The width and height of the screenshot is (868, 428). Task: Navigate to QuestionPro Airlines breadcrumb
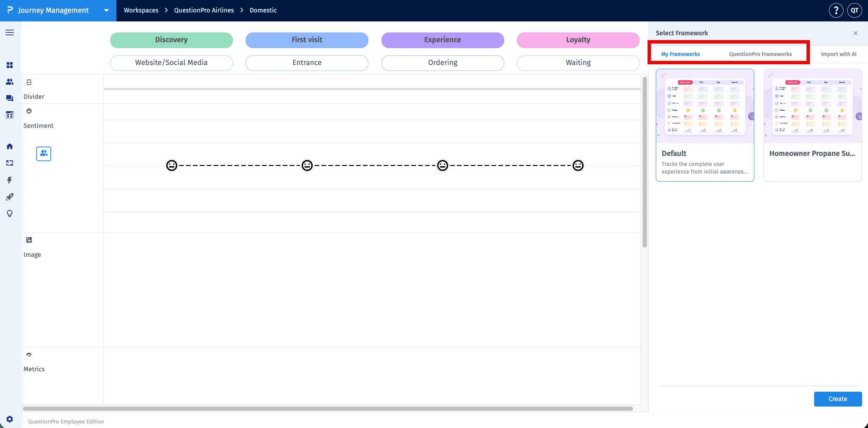tap(204, 10)
